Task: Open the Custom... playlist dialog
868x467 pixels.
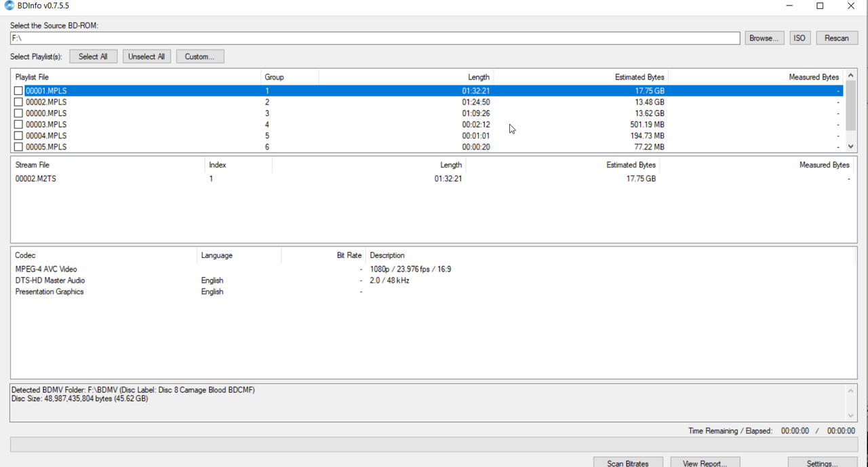Action: tap(200, 56)
